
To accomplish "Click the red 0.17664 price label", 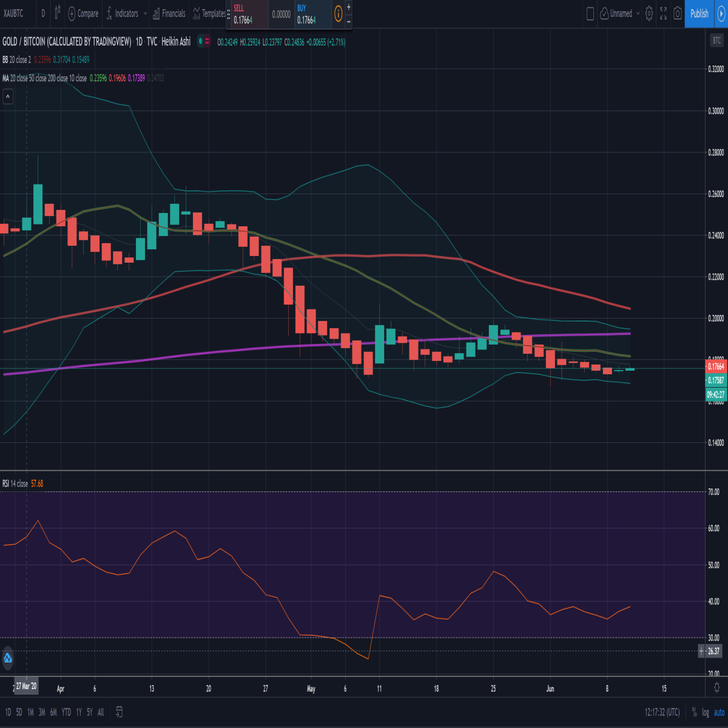I will (716, 366).
